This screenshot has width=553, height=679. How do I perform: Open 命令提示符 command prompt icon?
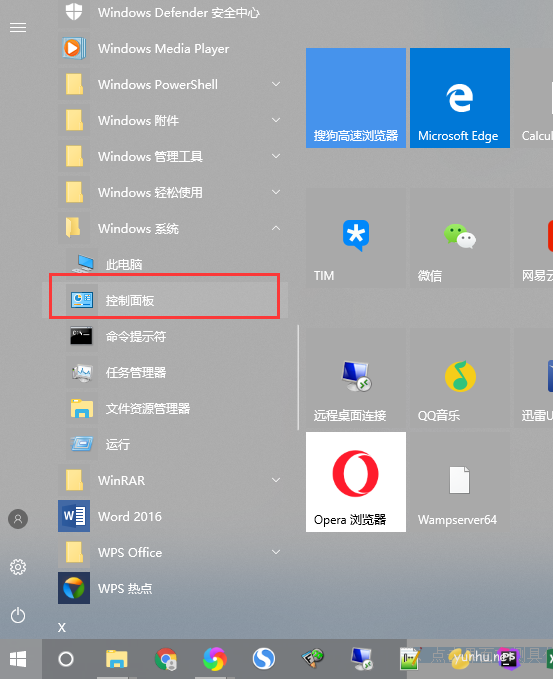point(81,336)
